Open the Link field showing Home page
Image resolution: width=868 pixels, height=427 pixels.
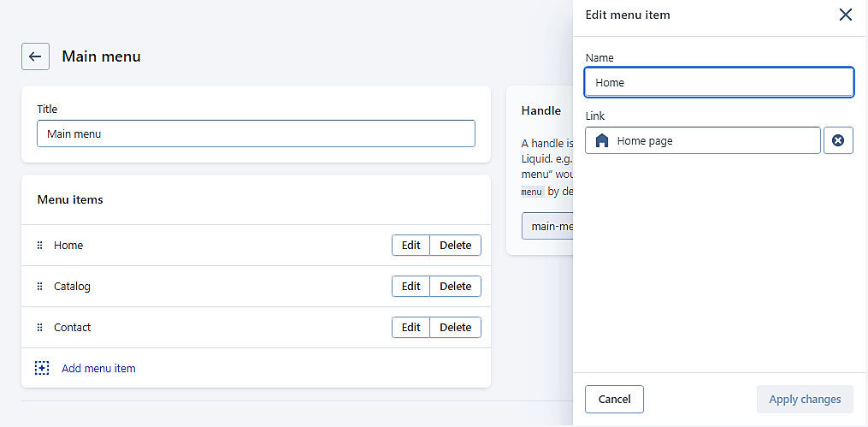point(702,140)
